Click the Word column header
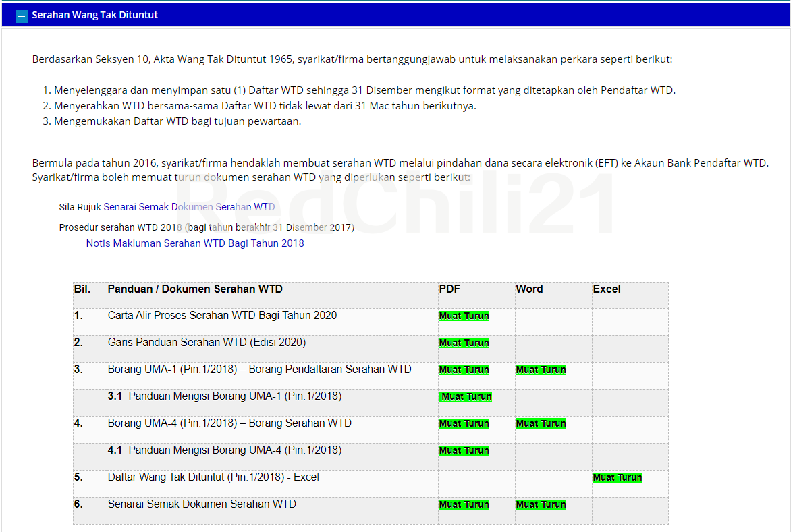This screenshot has height=532, width=795. pos(529,289)
